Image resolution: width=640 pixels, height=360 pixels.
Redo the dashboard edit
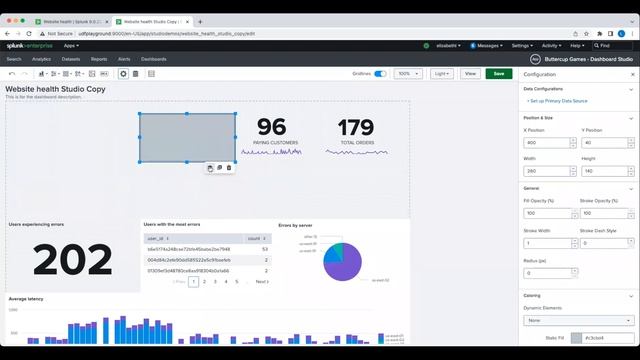point(24,74)
